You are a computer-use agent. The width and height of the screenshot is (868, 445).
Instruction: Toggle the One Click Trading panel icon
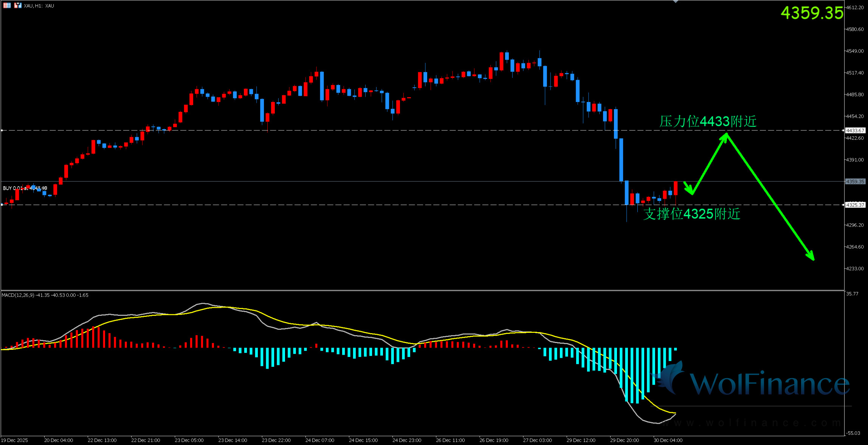pos(18,5)
